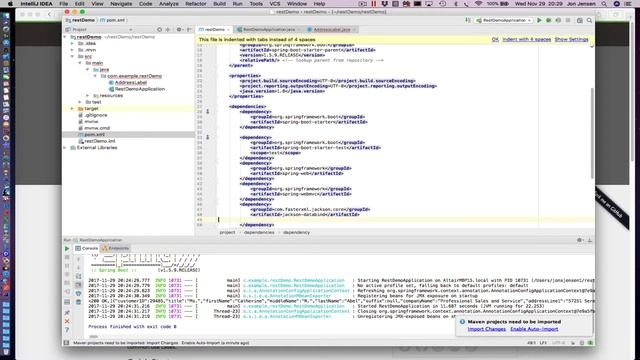Select the Console tab in Run panel
The width and height of the screenshot is (640, 360).
point(87,248)
